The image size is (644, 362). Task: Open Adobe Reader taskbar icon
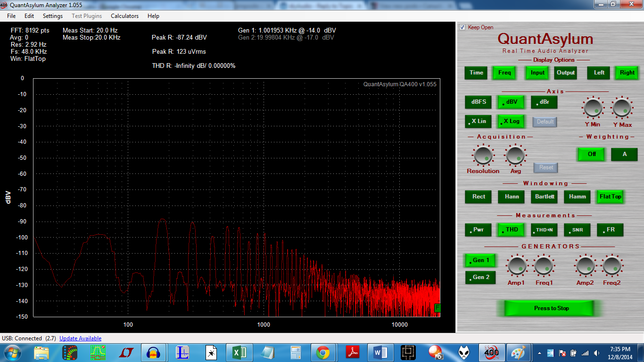353,353
